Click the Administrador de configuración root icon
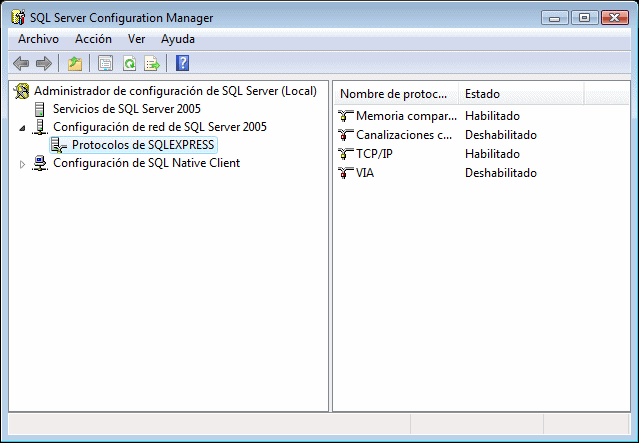This screenshot has width=639, height=443. pos(21,91)
